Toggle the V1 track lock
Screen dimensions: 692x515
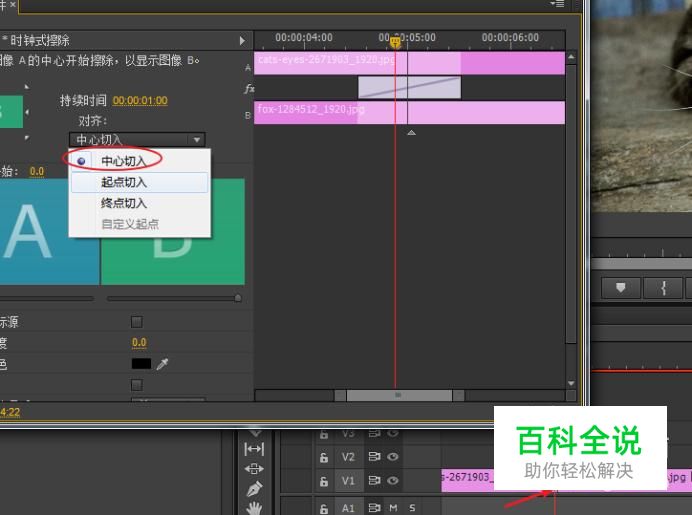point(324,481)
